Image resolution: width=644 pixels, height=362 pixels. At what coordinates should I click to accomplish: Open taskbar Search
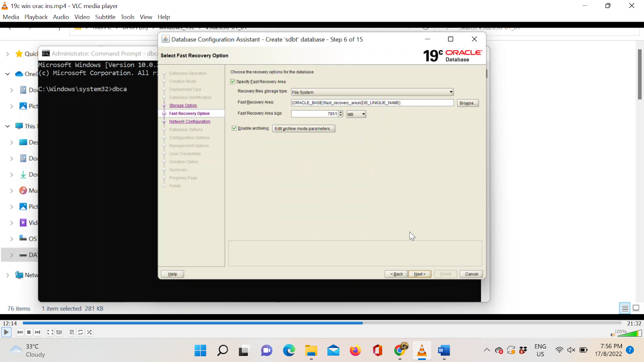click(223, 350)
